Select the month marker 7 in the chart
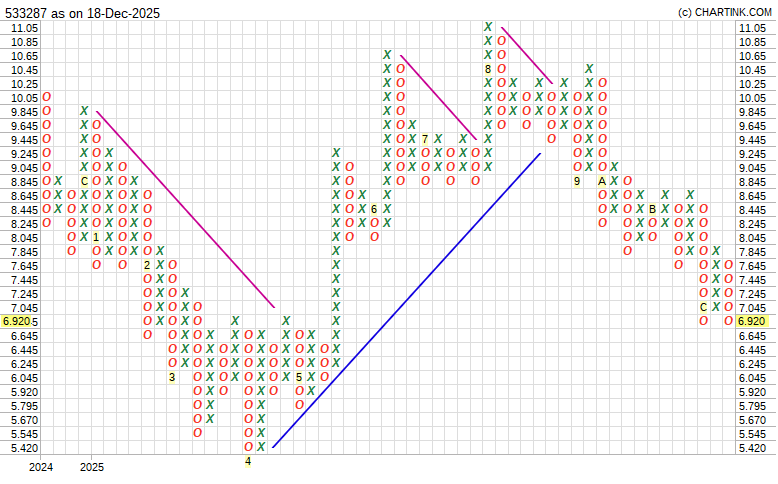The image size is (778, 484). coord(425,139)
